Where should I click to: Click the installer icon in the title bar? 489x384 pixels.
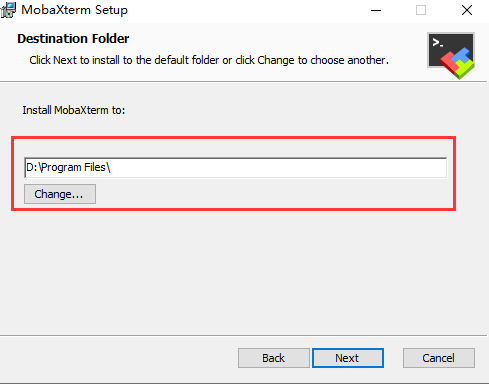pos(8,10)
